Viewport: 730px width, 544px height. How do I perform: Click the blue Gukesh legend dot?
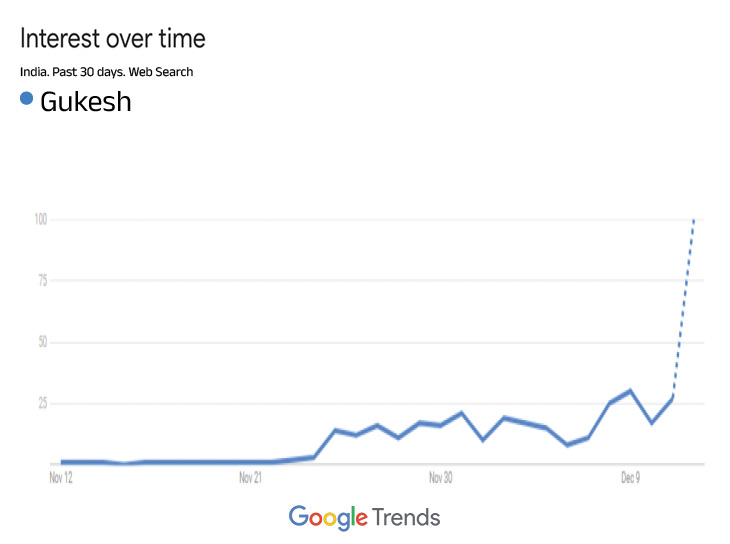pos(27,99)
